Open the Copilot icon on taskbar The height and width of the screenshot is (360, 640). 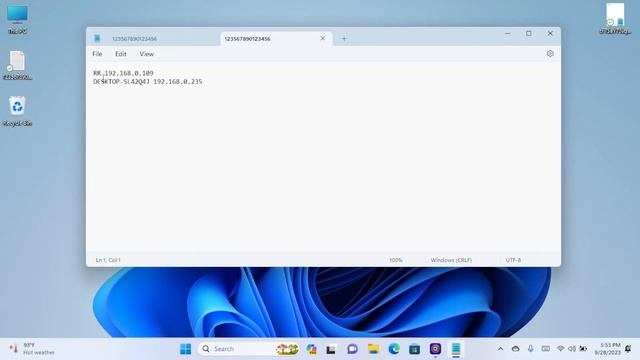[x=311, y=349]
